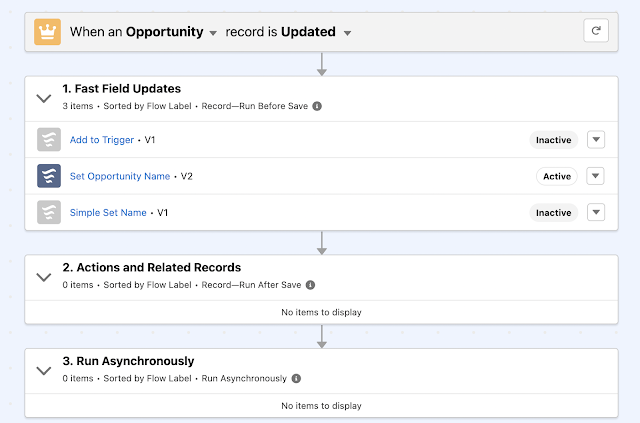
Task: Open the Simple Set Name flow link
Action: [108, 212]
